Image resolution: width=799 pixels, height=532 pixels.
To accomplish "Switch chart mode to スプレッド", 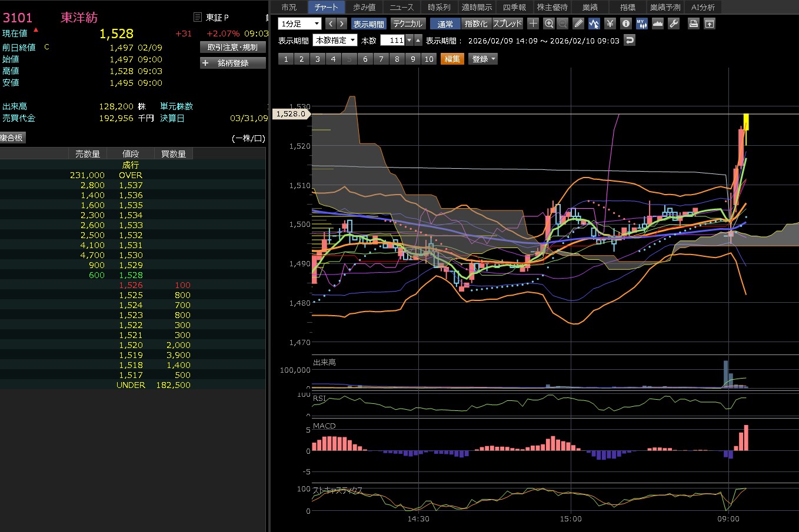I will 507,24.
